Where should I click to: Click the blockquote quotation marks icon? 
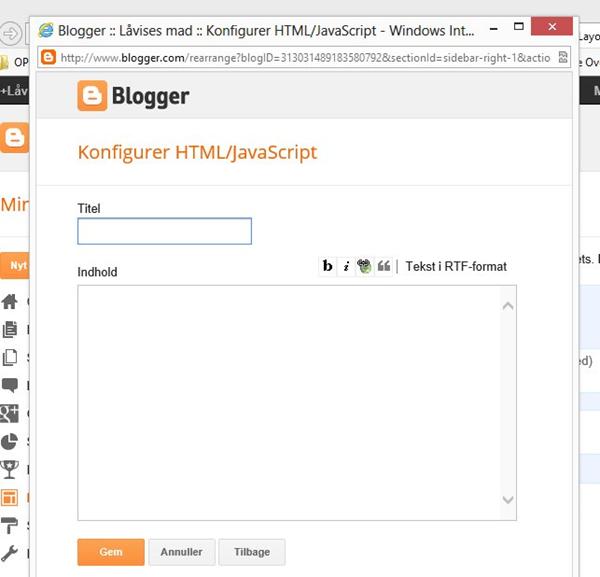(383, 266)
